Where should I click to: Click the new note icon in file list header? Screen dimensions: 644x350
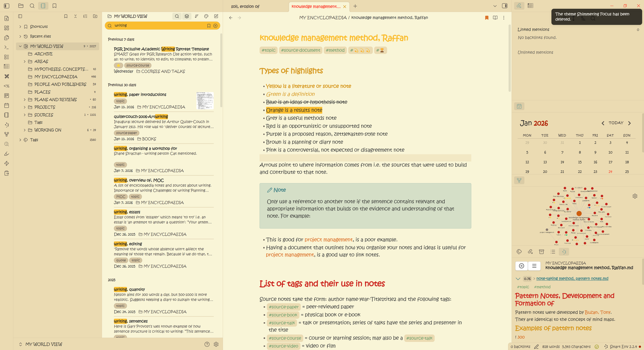(x=216, y=16)
